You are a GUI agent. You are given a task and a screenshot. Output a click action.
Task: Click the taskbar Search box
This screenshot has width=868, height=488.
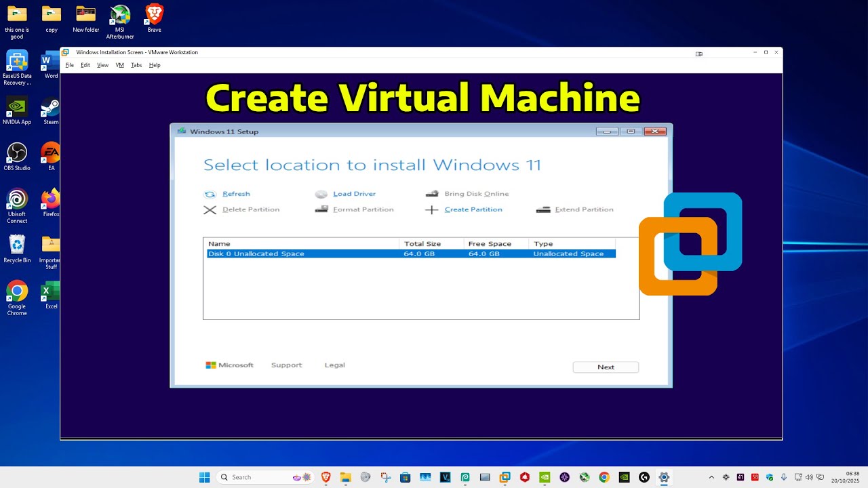click(266, 477)
